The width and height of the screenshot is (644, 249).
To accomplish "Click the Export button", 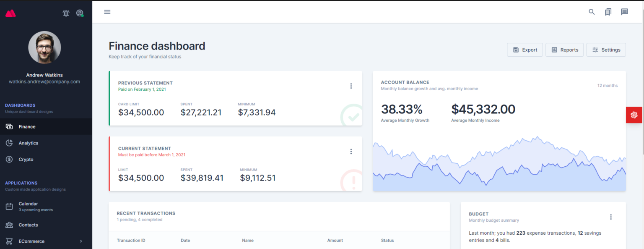I will pos(525,50).
